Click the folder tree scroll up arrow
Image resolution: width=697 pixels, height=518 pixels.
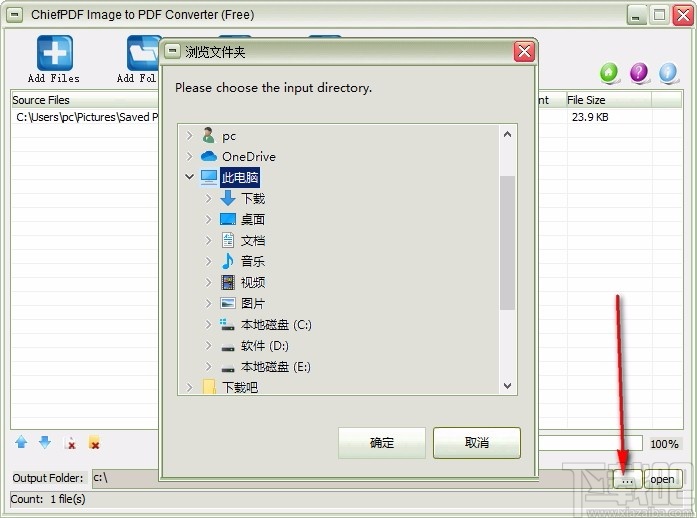pyautogui.click(x=507, y=134)
